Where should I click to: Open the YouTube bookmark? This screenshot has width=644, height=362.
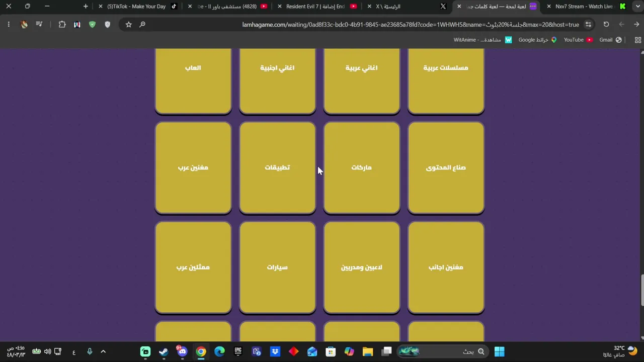(x=578, y=40)
